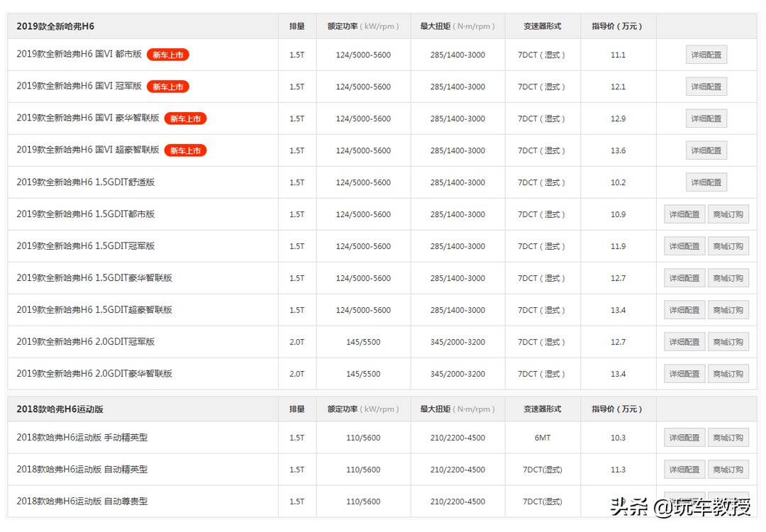Click 新车上市 badge for 国VI 超豪智联版
The width and height of the screenshot is (766, 532).
pyautogui.click(x=185, y=150)
